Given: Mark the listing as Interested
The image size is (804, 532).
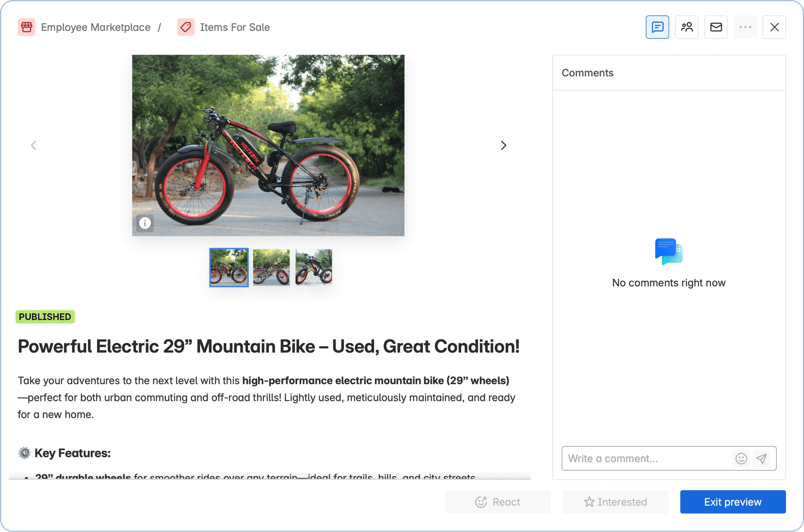Looking at the screenshot, I should (615, 502).
